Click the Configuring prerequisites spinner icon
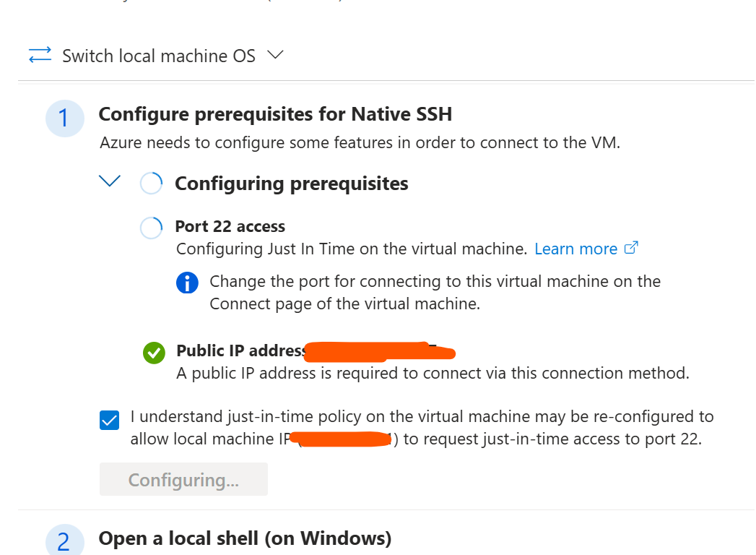756x555 pixels. pyautogui.click(x=151, y=183)
